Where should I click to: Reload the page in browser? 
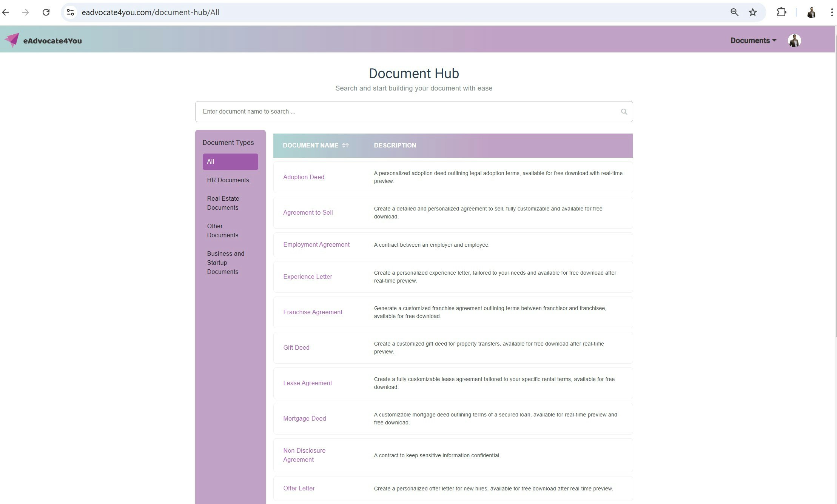pos(46,12)
